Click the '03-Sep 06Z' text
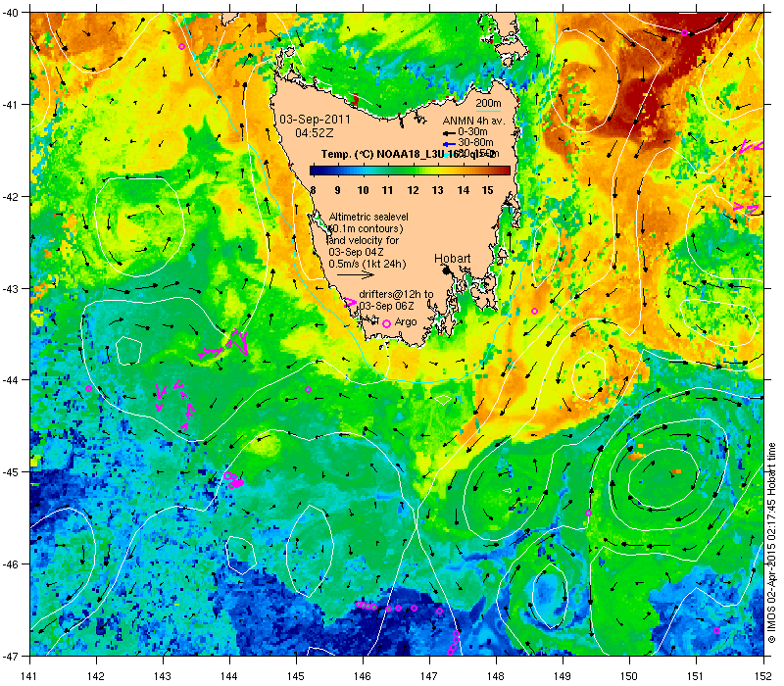Image resolution: width=784 pixels, height=686 pixels. coord(386,306)
